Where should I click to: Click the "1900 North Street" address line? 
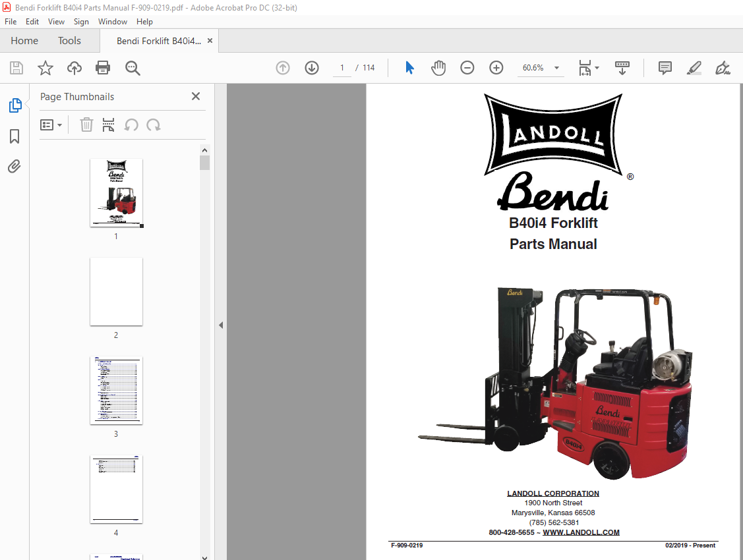coord(553,503)
